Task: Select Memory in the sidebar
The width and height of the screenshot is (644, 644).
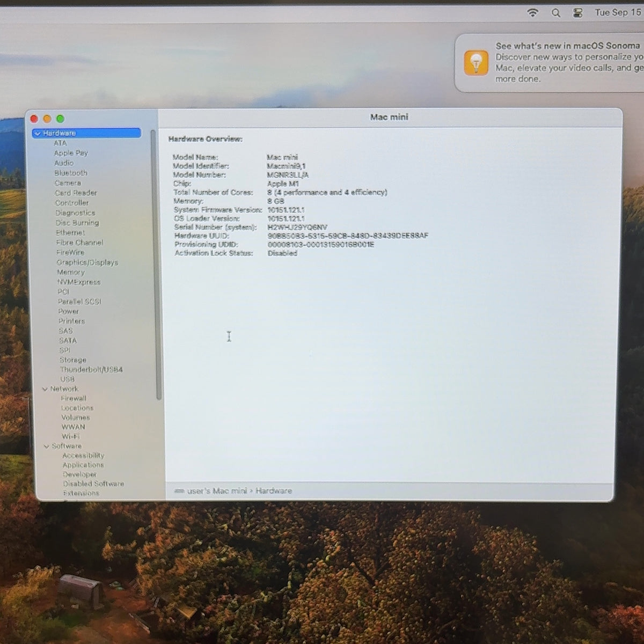Action: coord(71,272)
